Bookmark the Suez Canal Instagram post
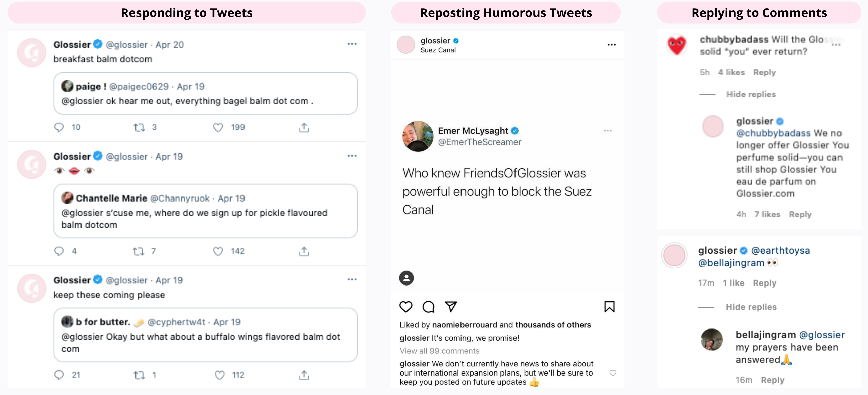The height and width of the screenshot is (395, 868). pos(609,307)
